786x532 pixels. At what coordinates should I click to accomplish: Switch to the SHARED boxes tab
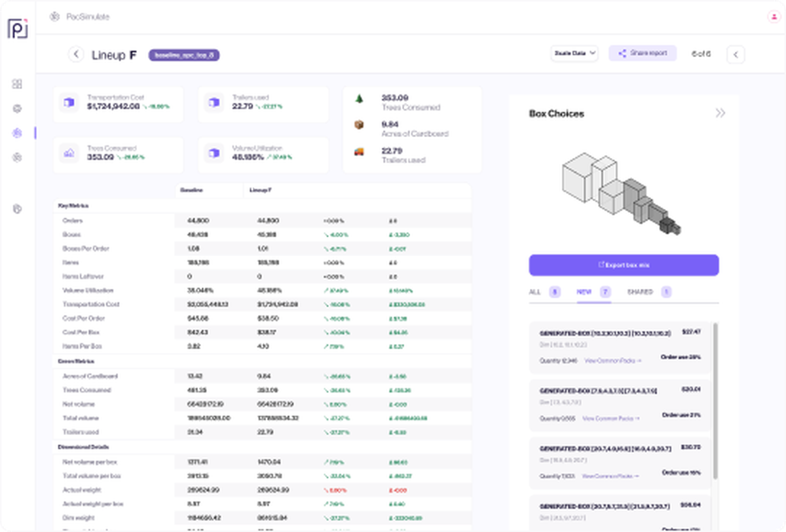tap(649, 292)
